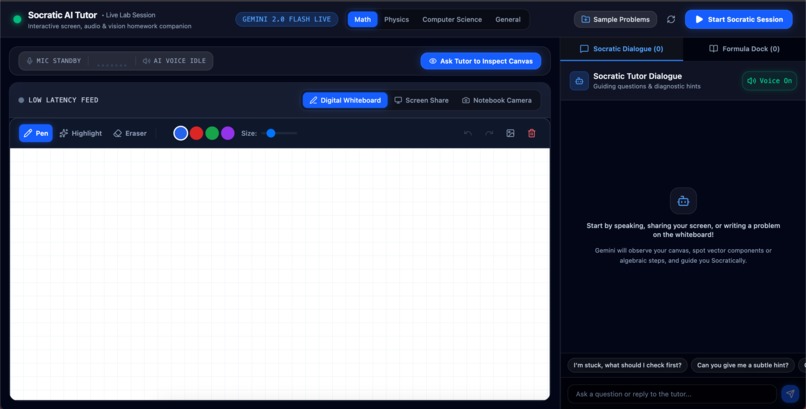Select the General subject tab
Image resolution: width=806 pixels, height=409 pixels.
[508, 20]
